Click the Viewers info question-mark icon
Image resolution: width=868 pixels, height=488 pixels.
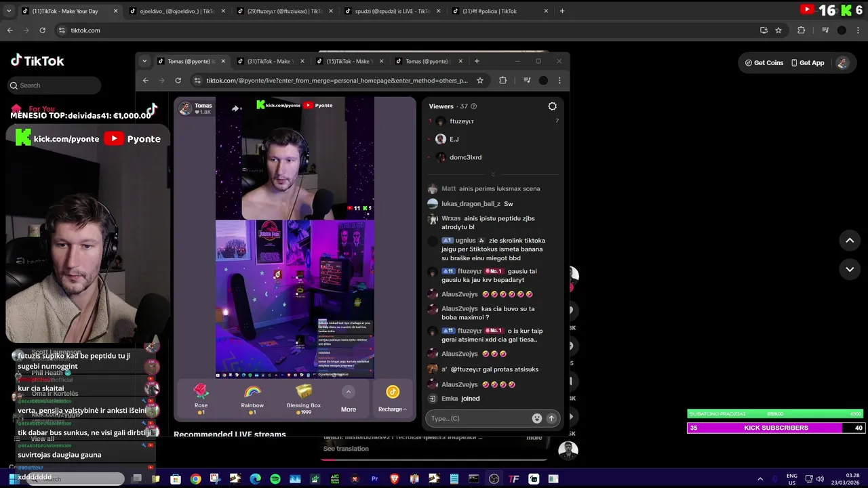click(x=473, y=106)
